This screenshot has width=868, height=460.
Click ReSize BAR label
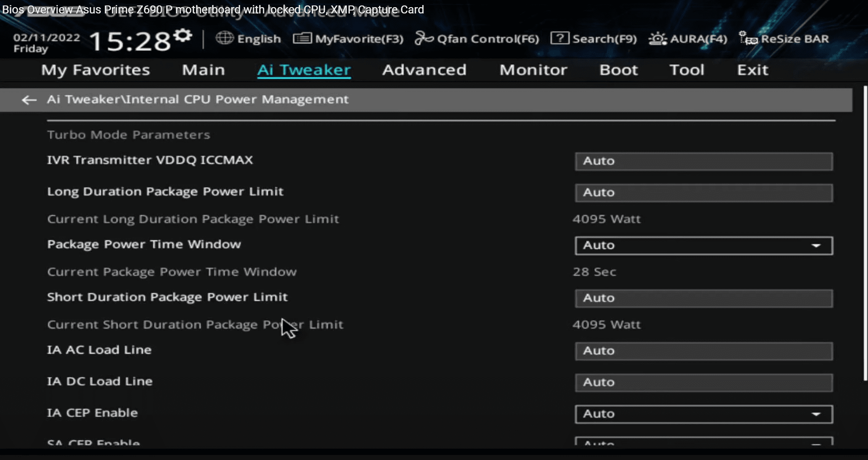tap(795, 39)
